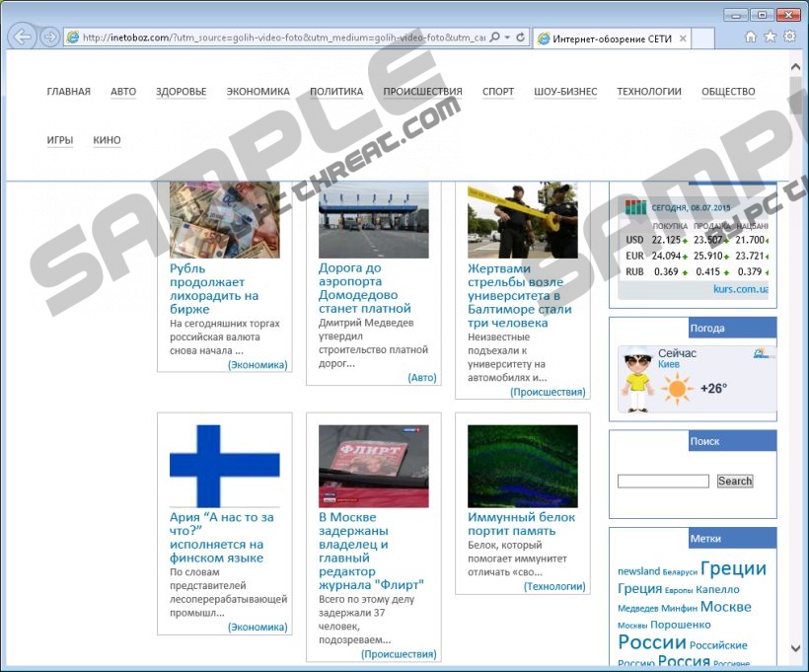This screenshot has height=672, width=809.
Task: Click the Finnish flag article thumbnail
Action: coord(224,466)
